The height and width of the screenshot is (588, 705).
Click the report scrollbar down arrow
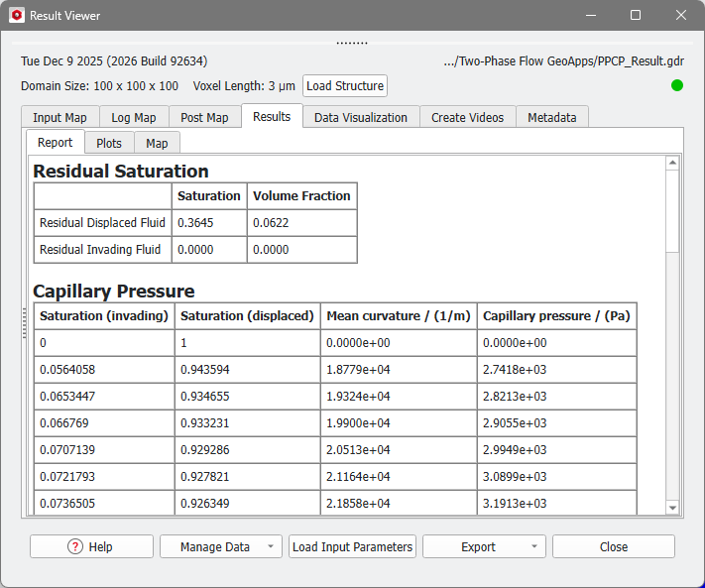click(x=672, y=508)
